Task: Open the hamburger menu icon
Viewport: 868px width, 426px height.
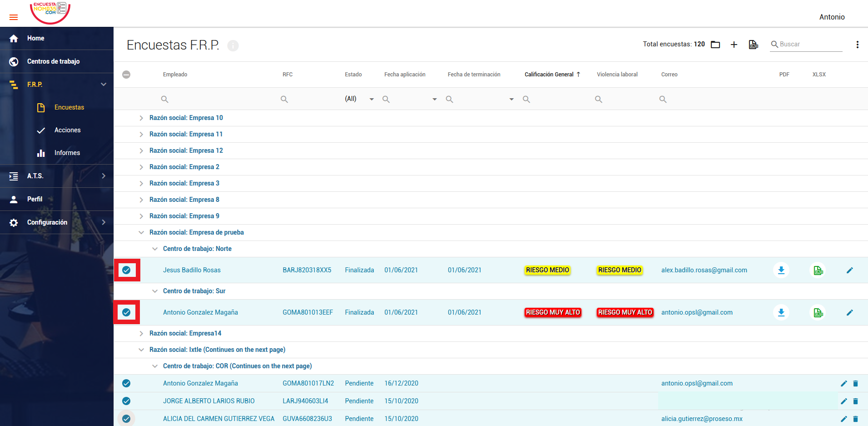Action: (x=14, y=17)
